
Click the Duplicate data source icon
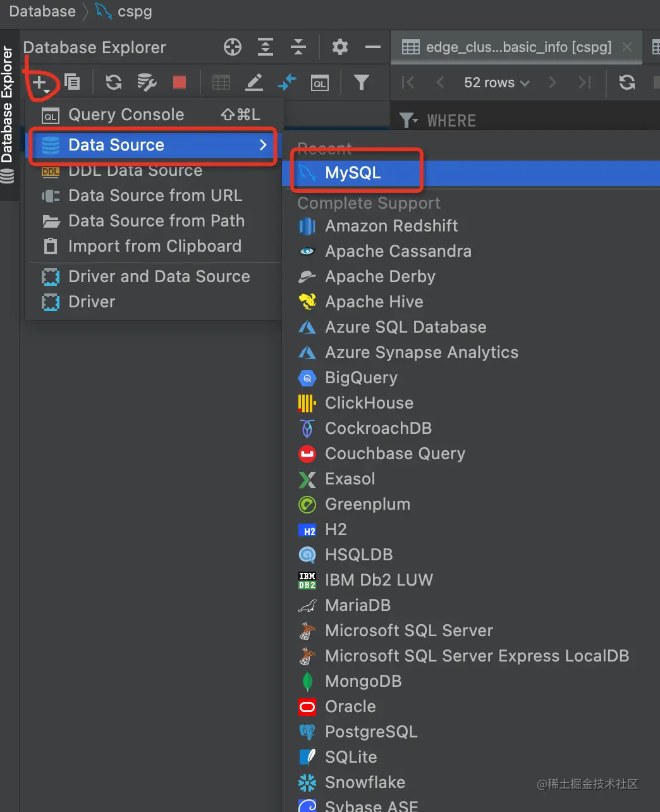73,82
